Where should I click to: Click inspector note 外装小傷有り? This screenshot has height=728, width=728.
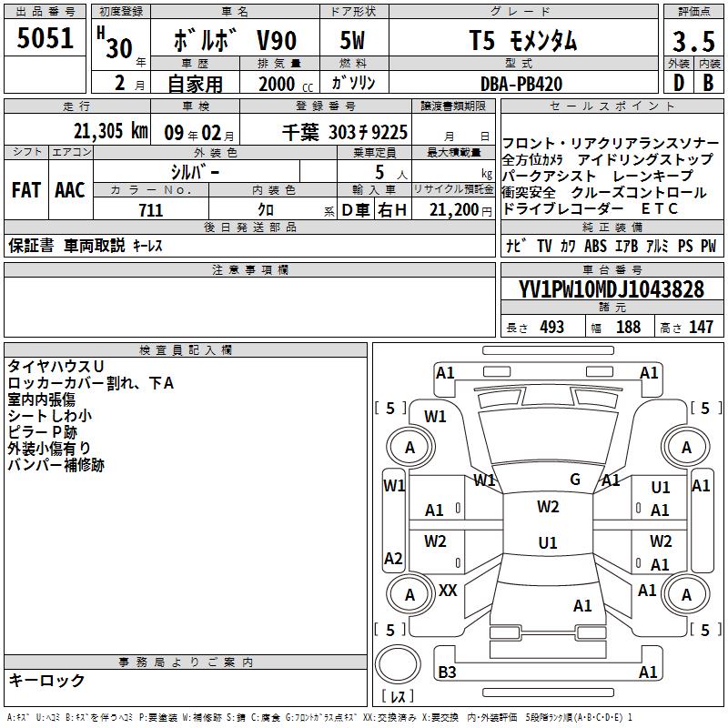click(x=49, y=449)
